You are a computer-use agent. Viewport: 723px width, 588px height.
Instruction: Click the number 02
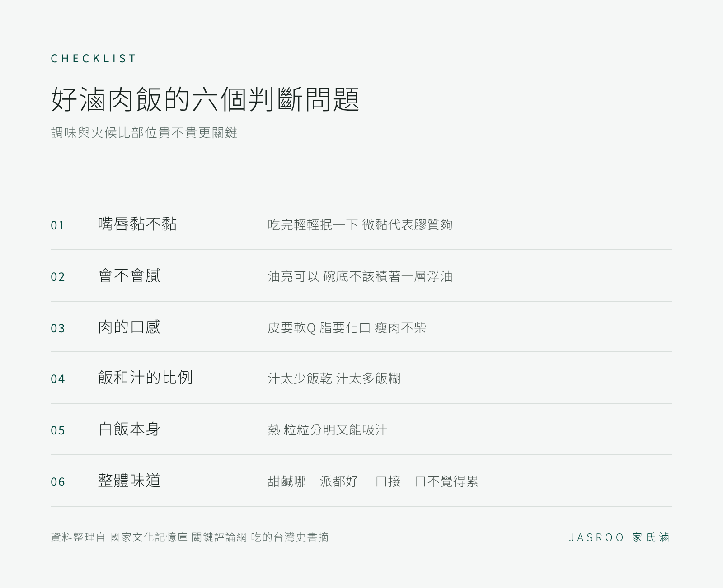[x=58, y=276]
